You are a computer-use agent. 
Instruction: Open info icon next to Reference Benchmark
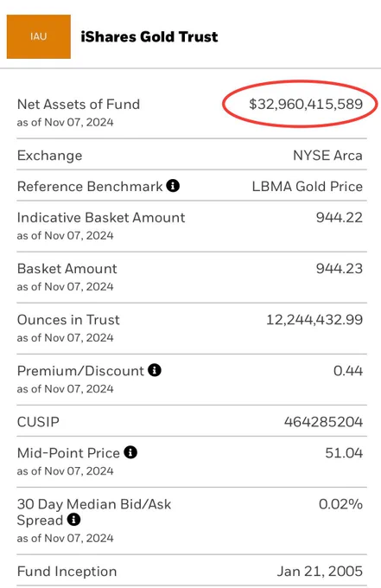pyautogui.click(x=173, y=186)
